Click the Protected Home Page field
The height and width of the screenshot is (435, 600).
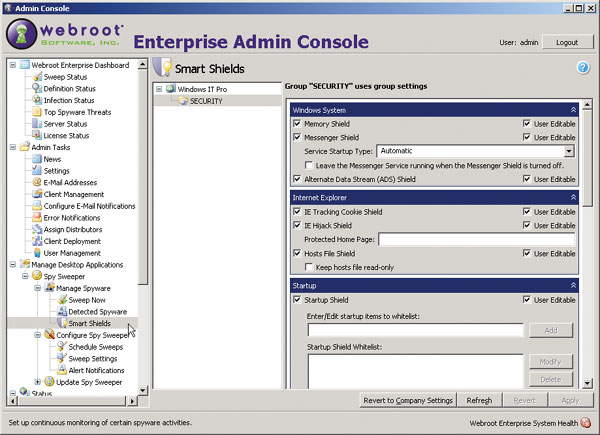[475, 240]
